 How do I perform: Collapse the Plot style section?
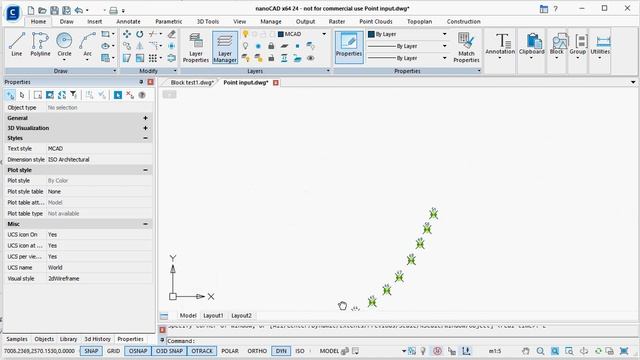(145, 170)
